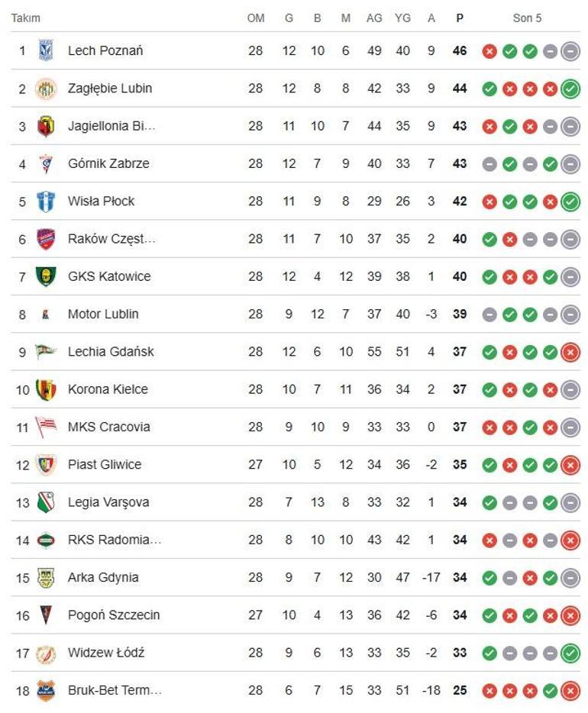
Task: Click the Bruk-Bet Termalica team logo
Action: click(x=46, y=691)
